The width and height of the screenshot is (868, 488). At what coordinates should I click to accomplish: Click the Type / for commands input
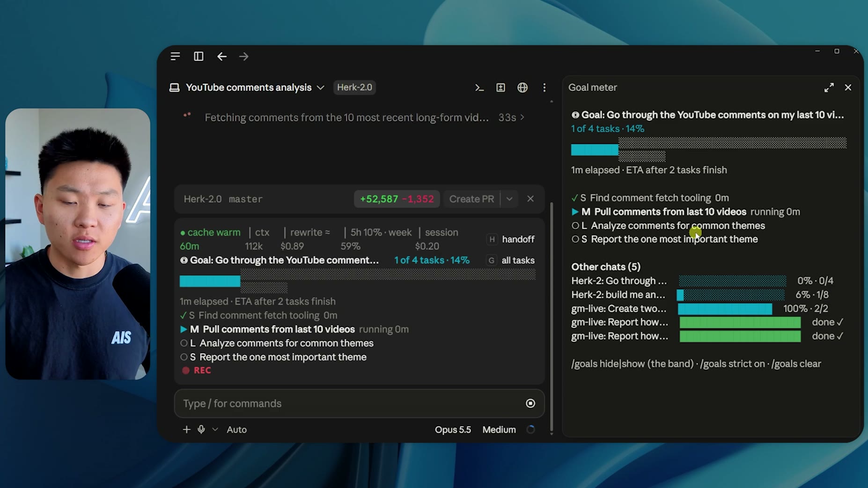[x=359, y=403]
